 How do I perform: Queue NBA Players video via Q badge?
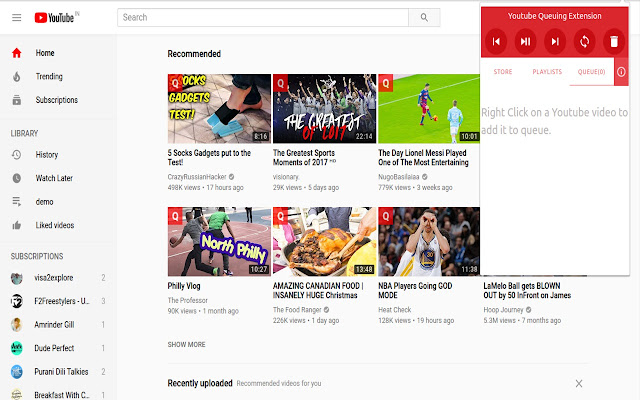(386, 216)
